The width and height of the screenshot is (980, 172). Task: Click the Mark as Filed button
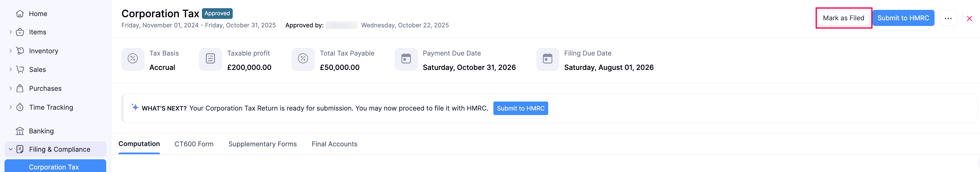(843, 18)
